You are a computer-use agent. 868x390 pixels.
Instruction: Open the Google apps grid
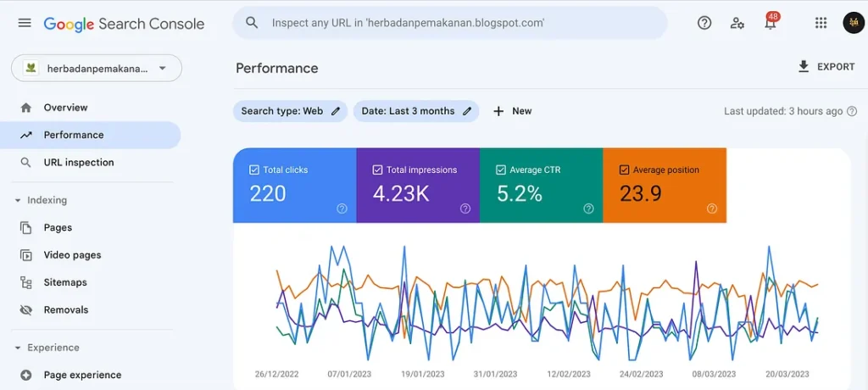(x=821, y=23)
